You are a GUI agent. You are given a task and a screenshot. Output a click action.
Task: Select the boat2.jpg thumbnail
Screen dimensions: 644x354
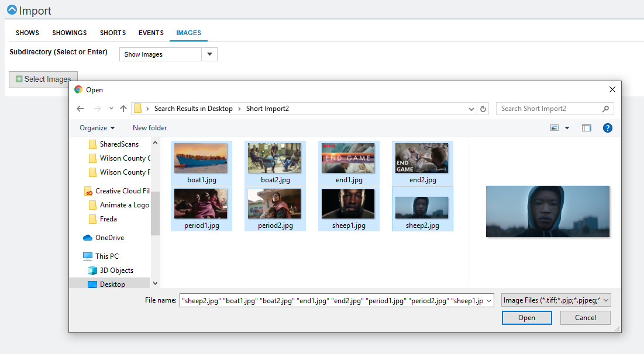pyautogui.click(x=275, y=163)
